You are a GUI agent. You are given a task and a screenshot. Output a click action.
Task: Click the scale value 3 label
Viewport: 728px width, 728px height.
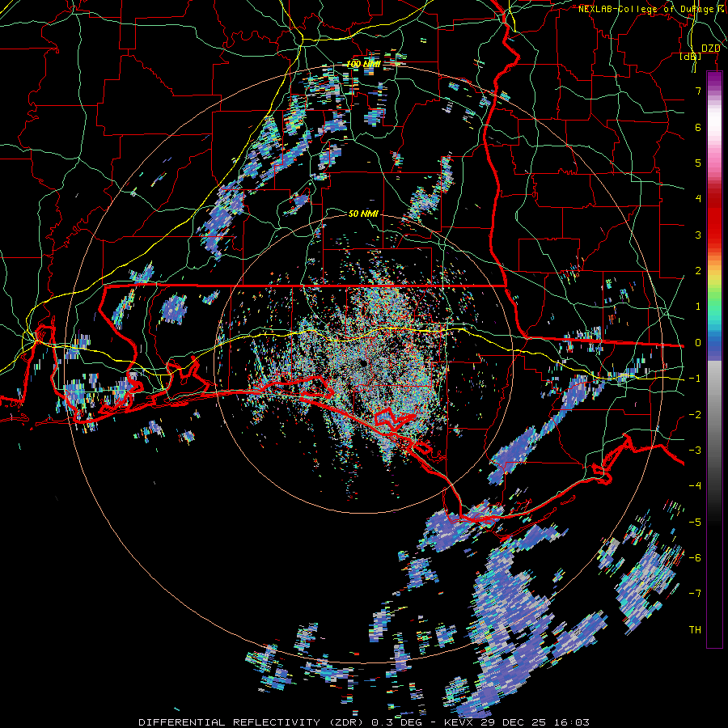coord(698,235)
